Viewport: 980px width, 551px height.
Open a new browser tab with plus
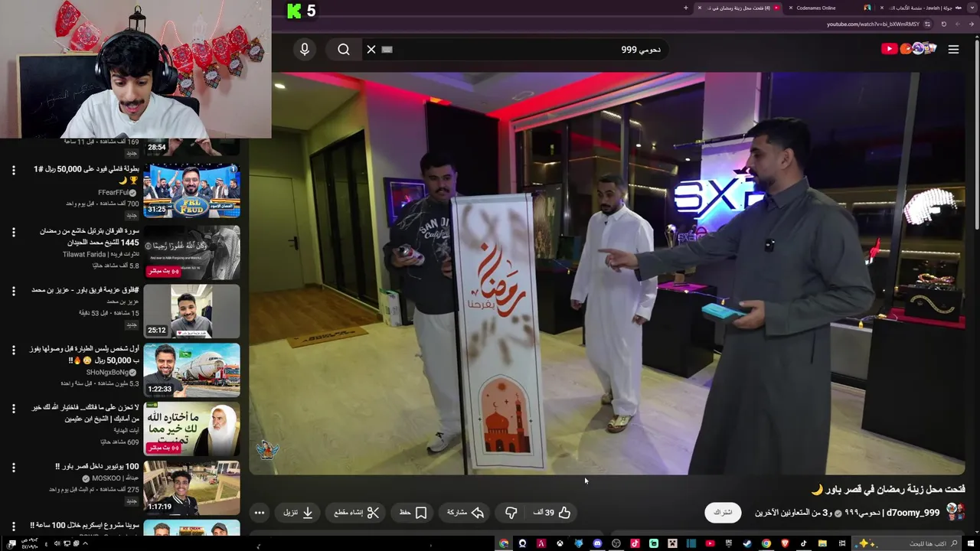[x=686, y=8]
